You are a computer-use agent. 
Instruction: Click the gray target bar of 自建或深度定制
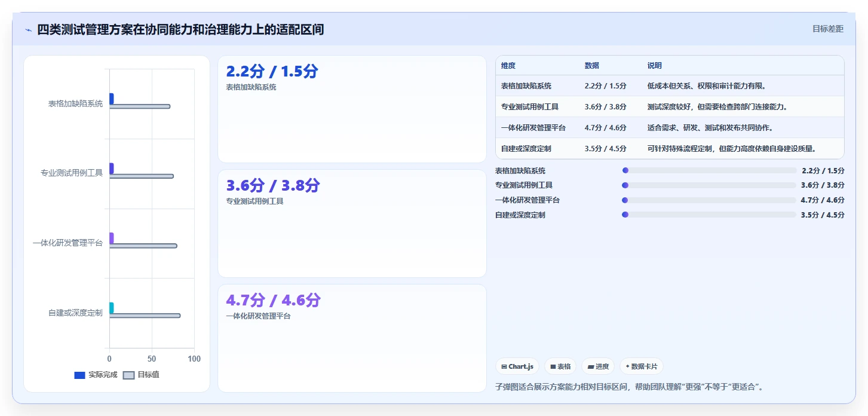click(145, 316)
